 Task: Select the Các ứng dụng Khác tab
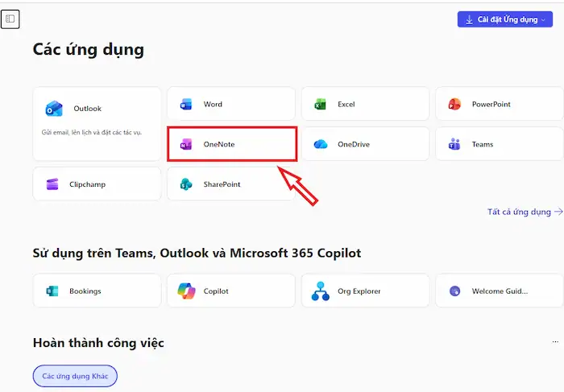click(75, 376)
